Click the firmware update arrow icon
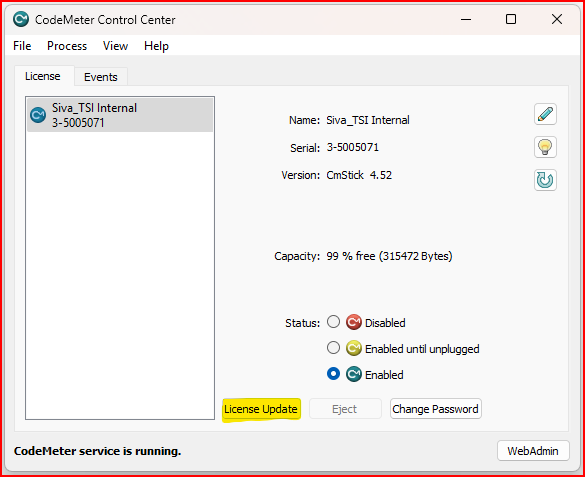Viewport: 585px width, 477px height. coord(545,180)
